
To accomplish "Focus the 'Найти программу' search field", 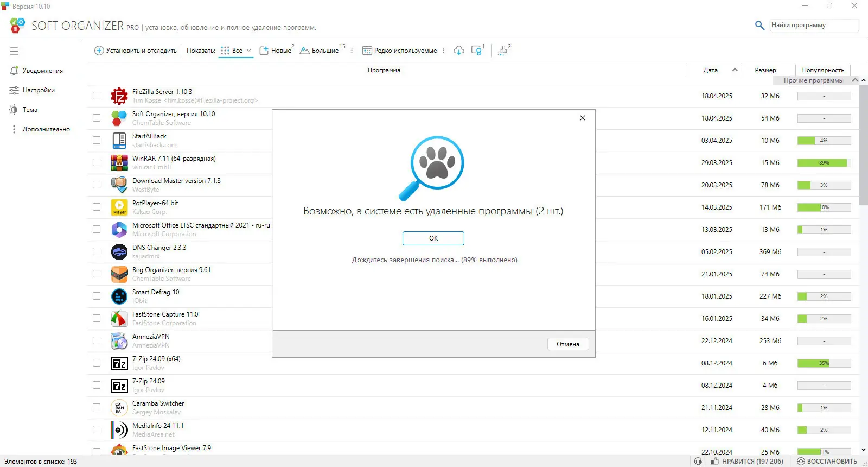I will tap(814, 25).
